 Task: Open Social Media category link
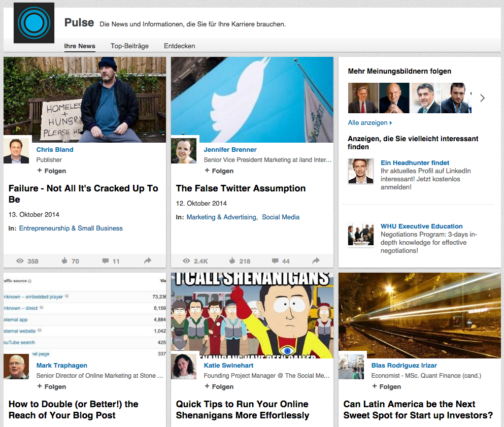pos(281,217)
